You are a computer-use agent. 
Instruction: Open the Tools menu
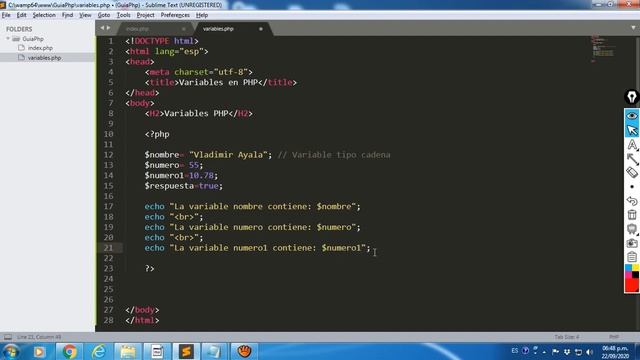click(x=123, y=15)
